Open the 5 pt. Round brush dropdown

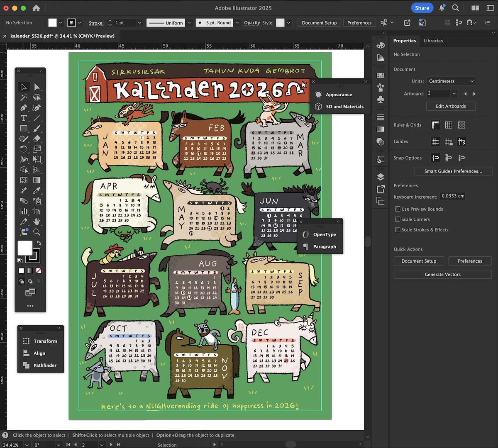[x=237, y=23]
